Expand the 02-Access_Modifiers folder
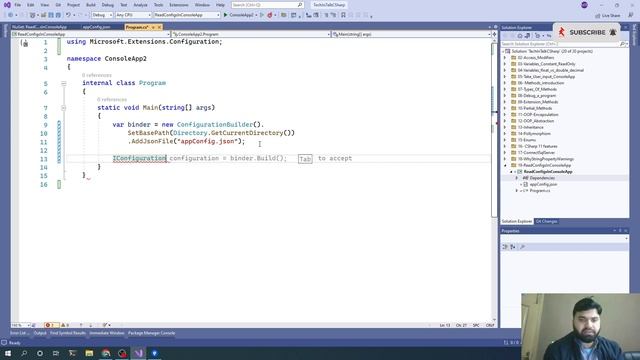640x360 pixels. [x=505, y=58]
